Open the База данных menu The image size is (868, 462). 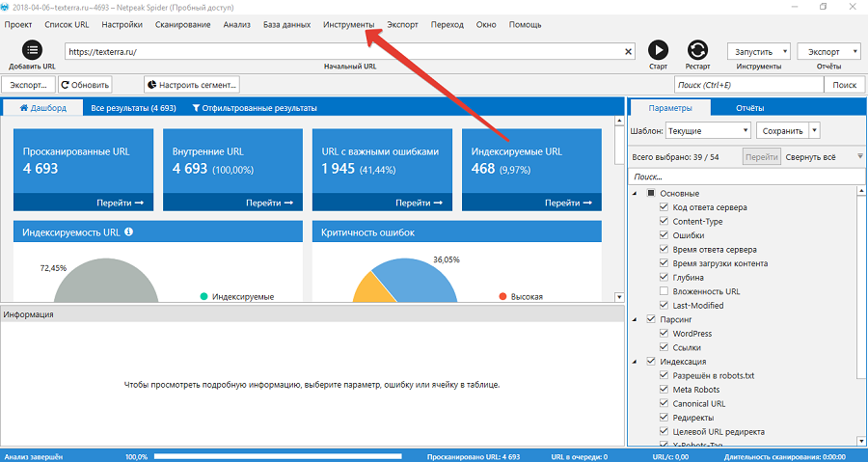point(286,25)
